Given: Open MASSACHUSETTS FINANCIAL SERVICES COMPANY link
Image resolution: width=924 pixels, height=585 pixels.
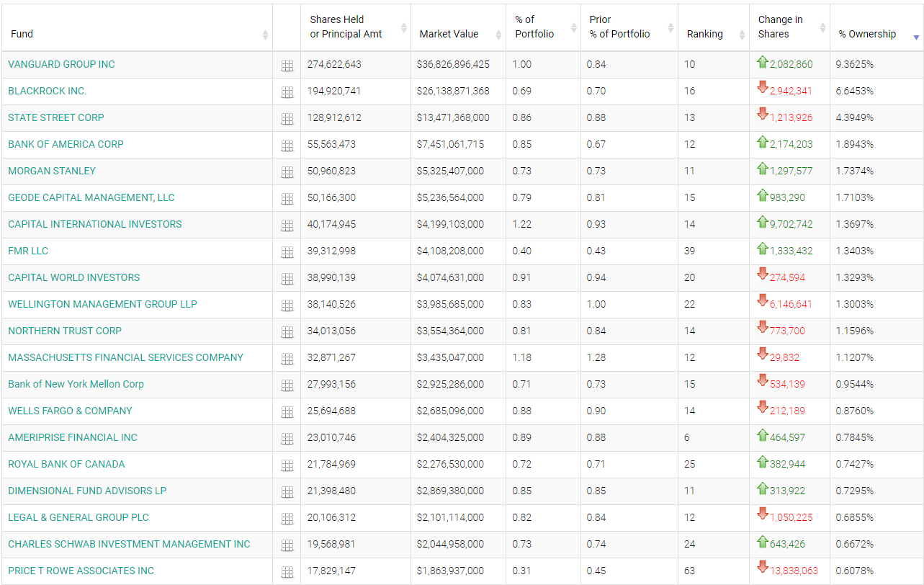Looking at the screenshot, I should (126, 357).
